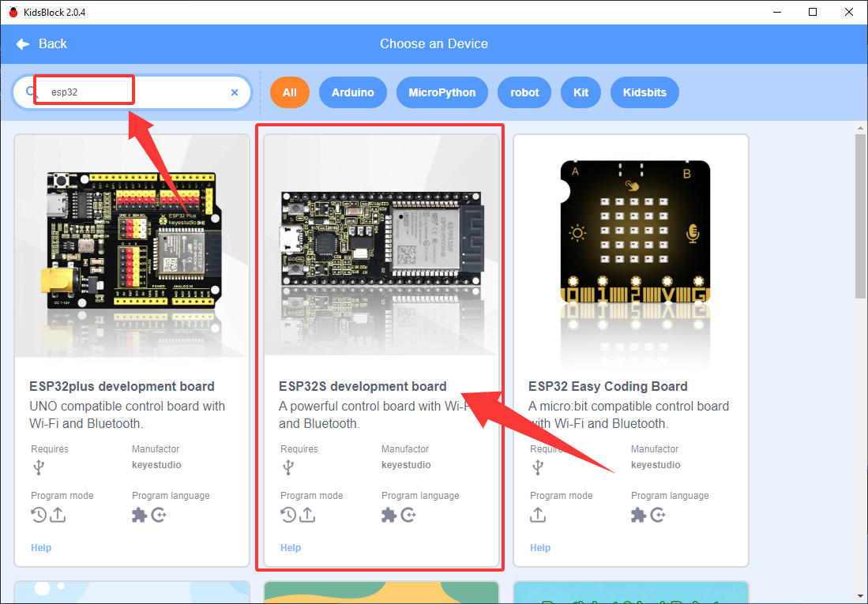Click USB requires icon on ESP32plus card
868x604 pixels.
click(x=39, y=467)
